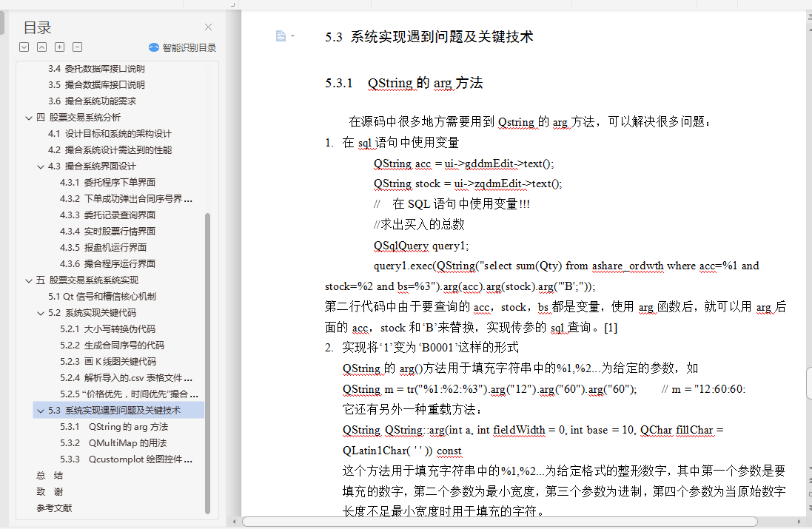Image resolution: width=812 pixels, height=529 pixels.
Task: Jump to 4.1 设计目标和系统的架构设计
Action: coord(110,133)
